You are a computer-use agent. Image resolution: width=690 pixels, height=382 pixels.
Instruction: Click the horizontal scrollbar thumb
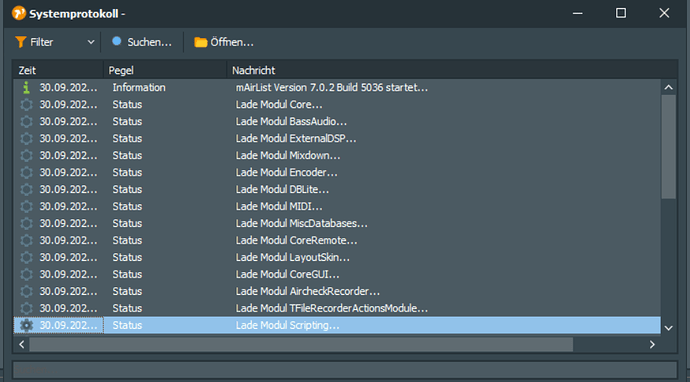click(301, 345)
